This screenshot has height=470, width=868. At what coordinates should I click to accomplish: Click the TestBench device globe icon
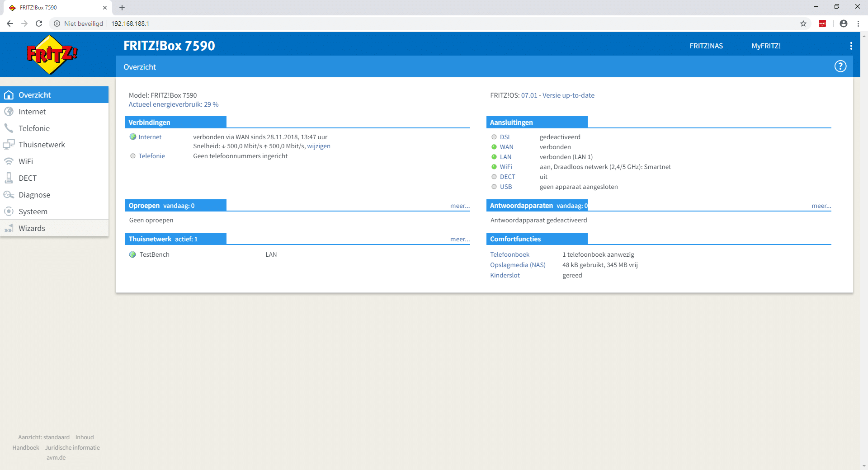(132, 254)
